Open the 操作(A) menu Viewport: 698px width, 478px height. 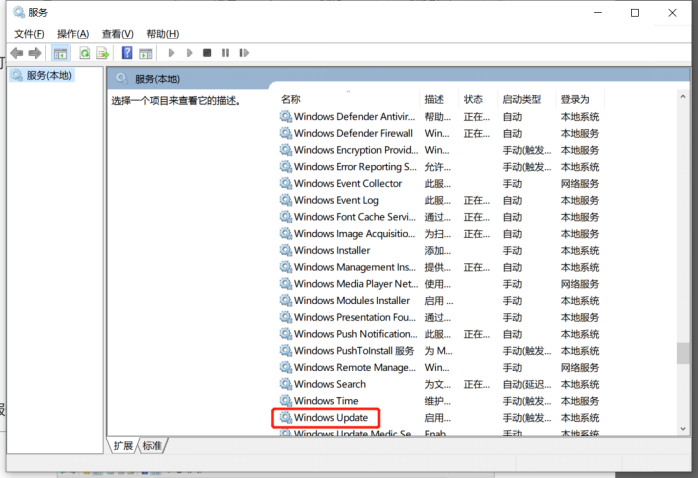pos(73,34)
